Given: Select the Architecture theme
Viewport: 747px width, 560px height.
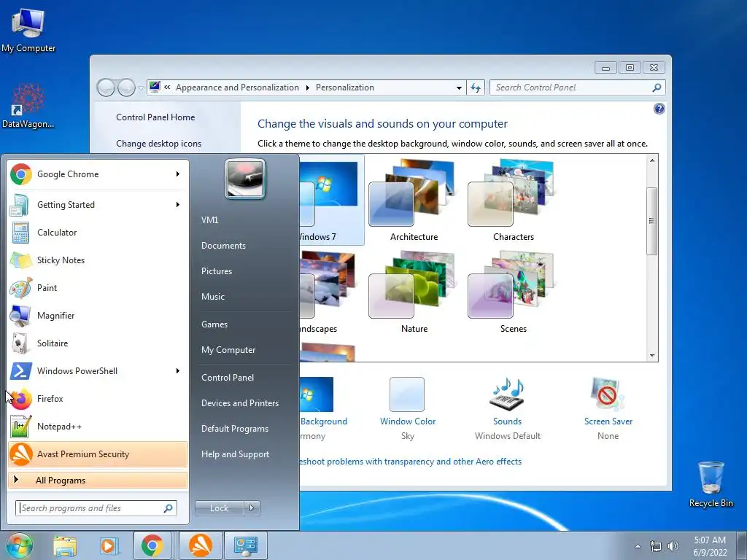Looking at the screenshot, I should pyautogui.click(x=414, y=200).
